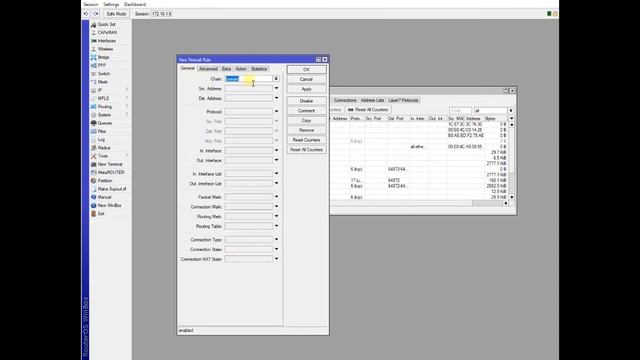This screenshot has height=360, width=640.
Task: Click OK in New Firewall Rule
Action: click(306, 69)
